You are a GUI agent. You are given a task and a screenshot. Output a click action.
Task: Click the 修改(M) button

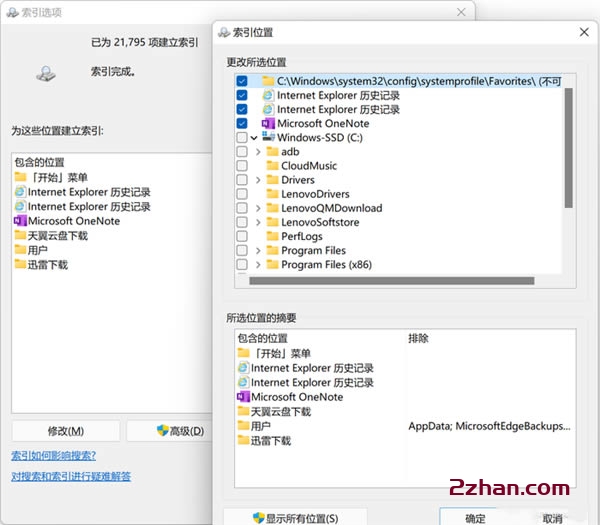pos(66,431)
